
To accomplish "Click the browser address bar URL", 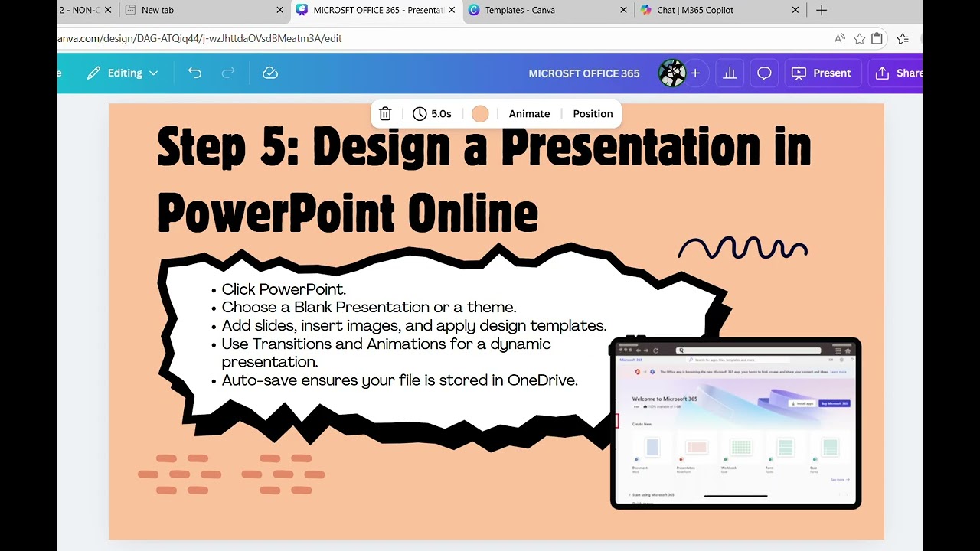I will click(x=201, y=38).
